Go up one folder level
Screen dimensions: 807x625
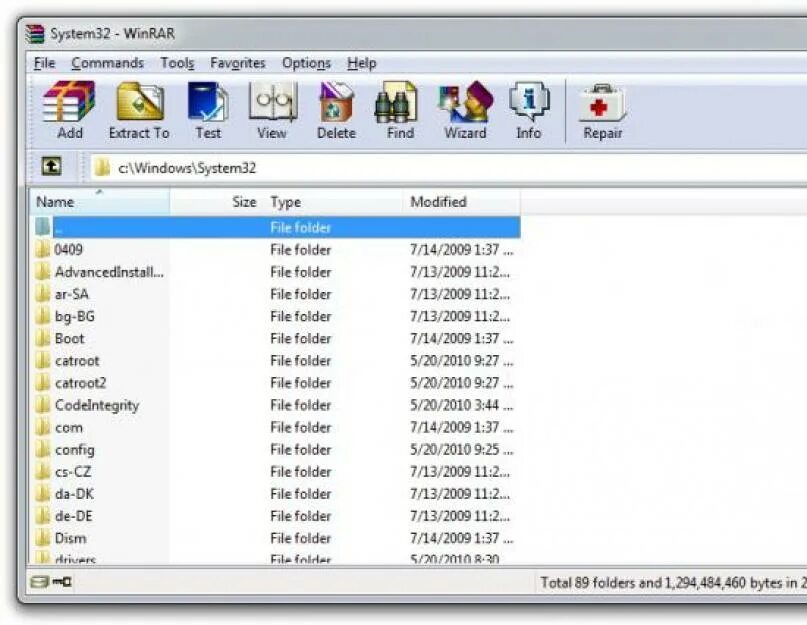pos(51,166)
